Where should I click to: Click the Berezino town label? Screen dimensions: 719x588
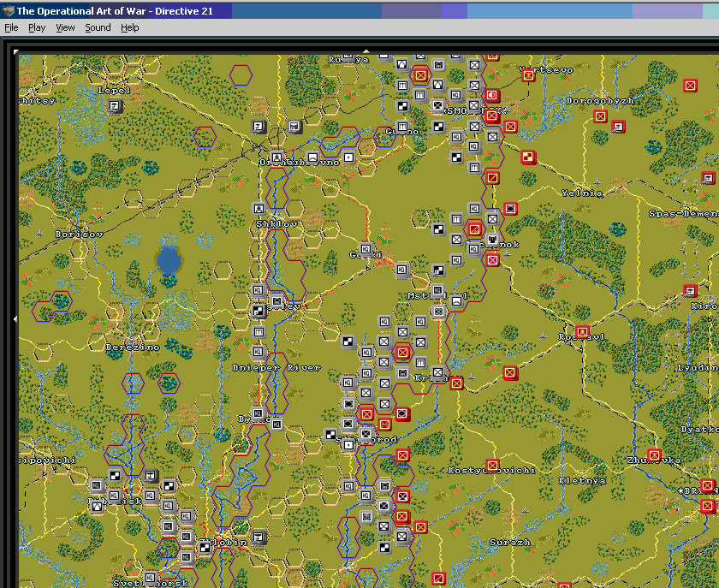[133, 347]
